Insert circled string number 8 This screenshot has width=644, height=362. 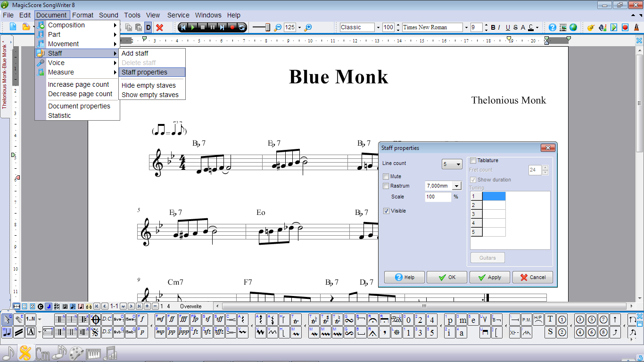604,332
